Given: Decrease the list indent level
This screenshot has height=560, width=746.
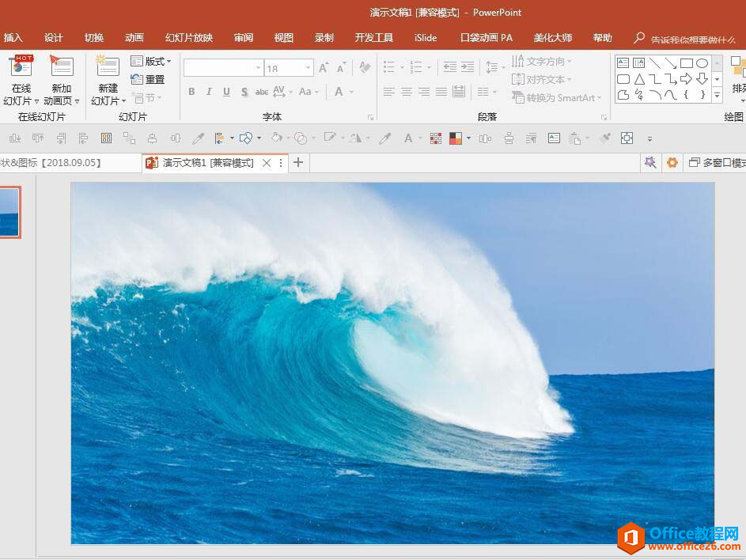Looking at the screenshot, I should 450,67.
